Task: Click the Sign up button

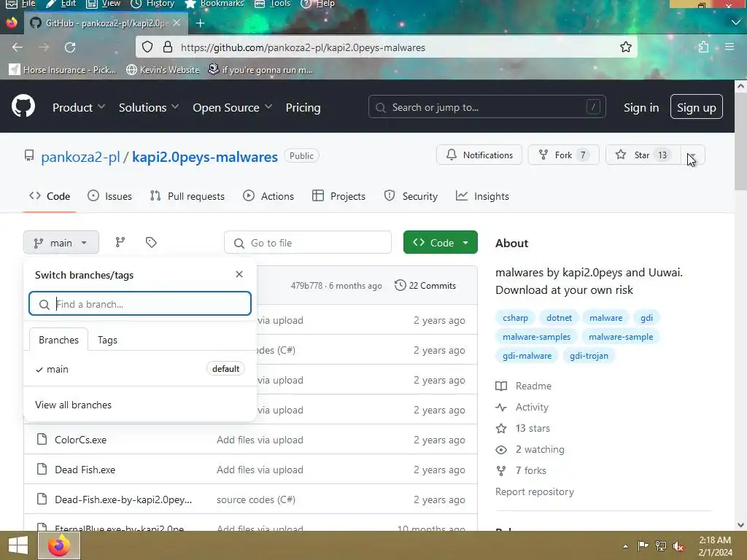Action: coord(696,107)
